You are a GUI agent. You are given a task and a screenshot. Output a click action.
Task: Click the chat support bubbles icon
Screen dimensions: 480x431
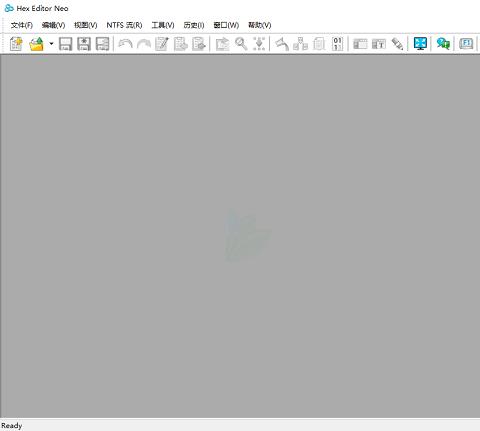pos(443,44)
